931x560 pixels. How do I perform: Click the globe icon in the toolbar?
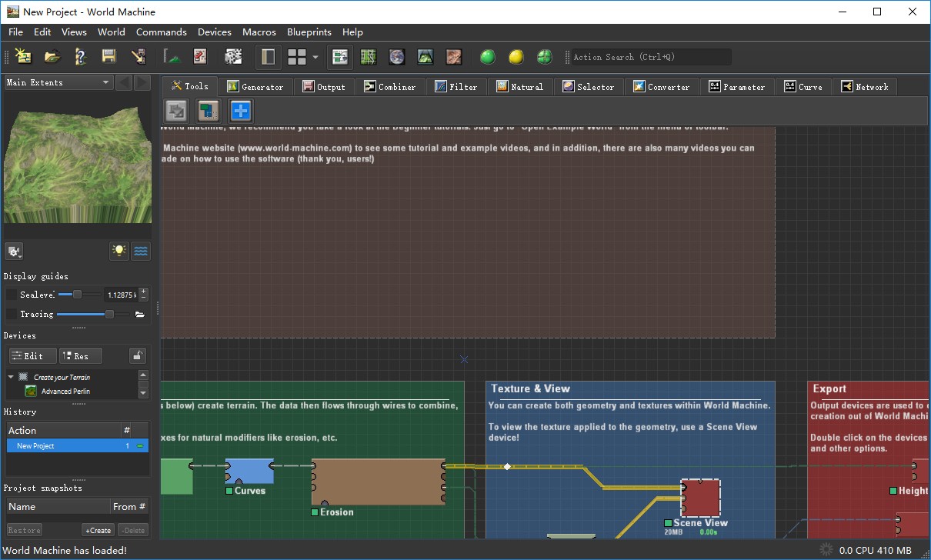tap(396, 57)
